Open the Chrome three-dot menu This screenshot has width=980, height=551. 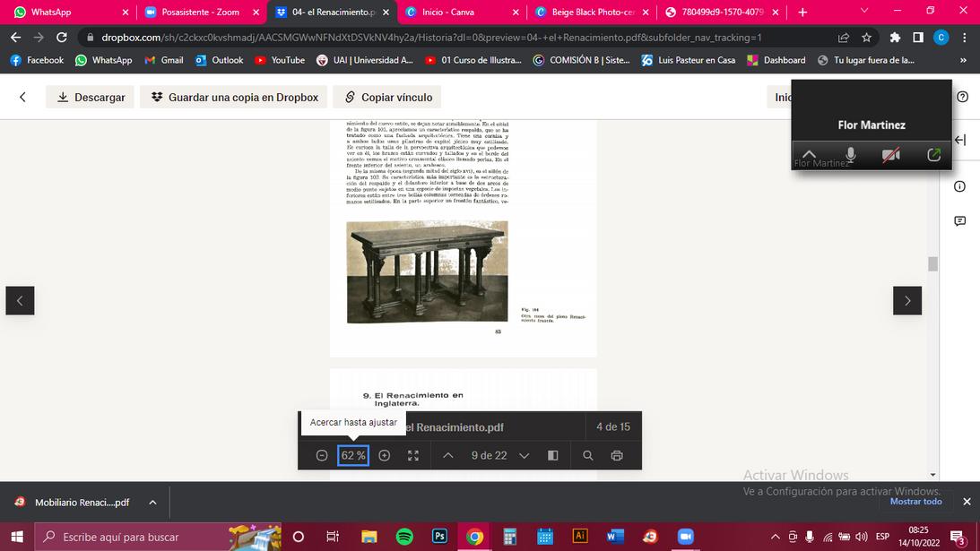pos(965,38)
